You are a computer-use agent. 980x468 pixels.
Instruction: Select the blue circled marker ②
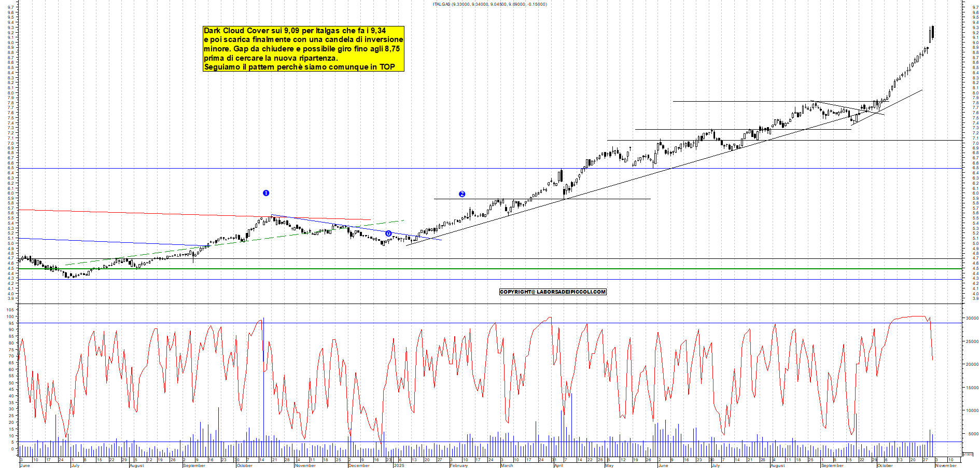(x=463, y=194)
